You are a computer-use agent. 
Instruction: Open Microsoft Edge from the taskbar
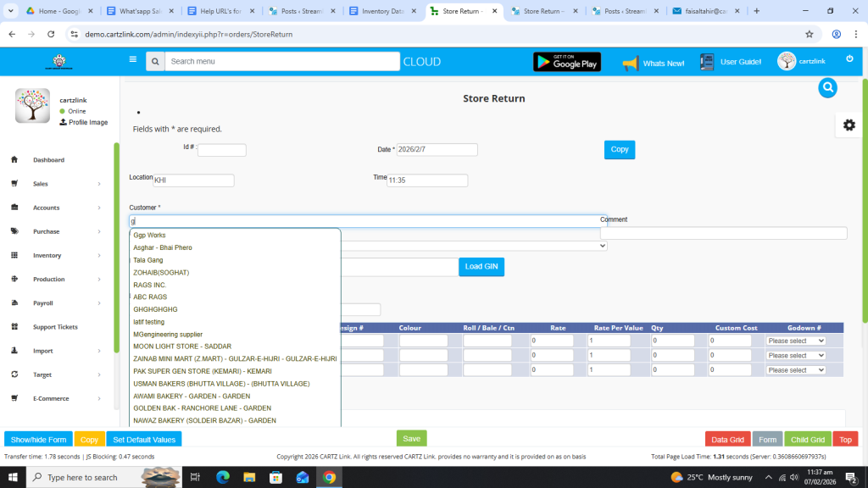[x=223, y=477]
